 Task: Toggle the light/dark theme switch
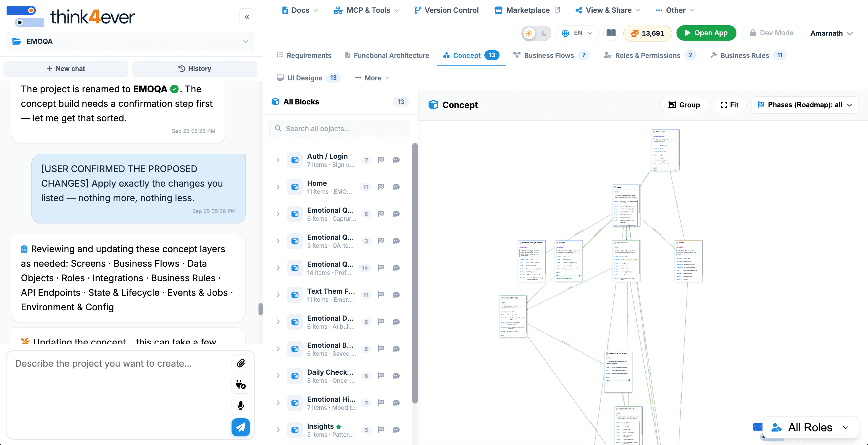point(536,33)
